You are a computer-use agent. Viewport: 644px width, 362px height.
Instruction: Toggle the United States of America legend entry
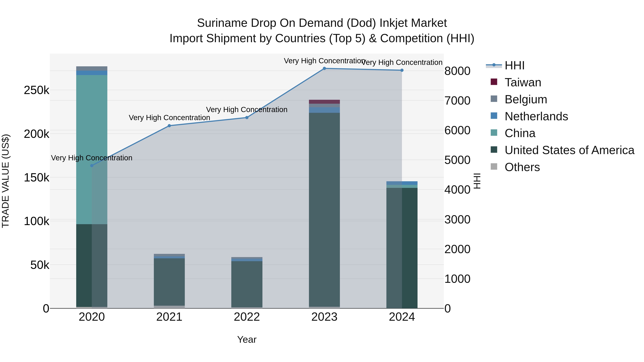point(562,150)
